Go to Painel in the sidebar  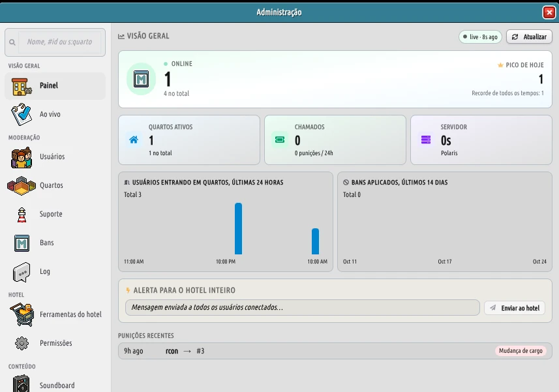pos(55,86)
